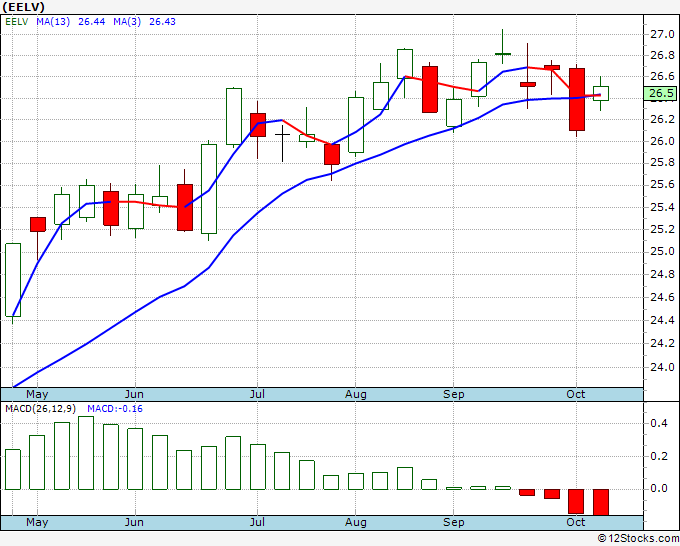Click the 24.8 price axis label
Viewport: 680px width, 546px height.
pyautogui.click(x=662, y=275)
